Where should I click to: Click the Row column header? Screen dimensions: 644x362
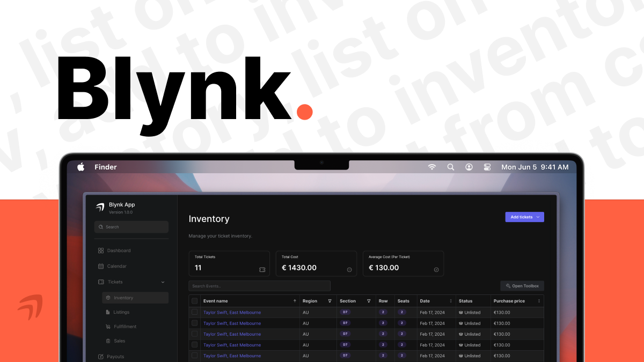[383, 301]
